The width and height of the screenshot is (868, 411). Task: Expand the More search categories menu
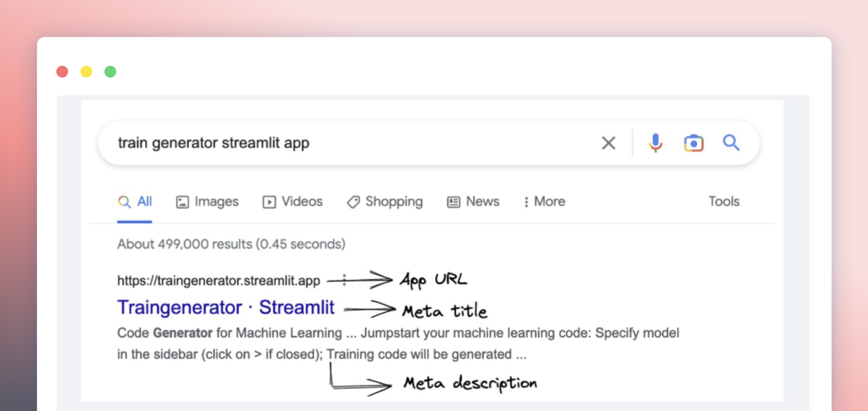(545, 201)
